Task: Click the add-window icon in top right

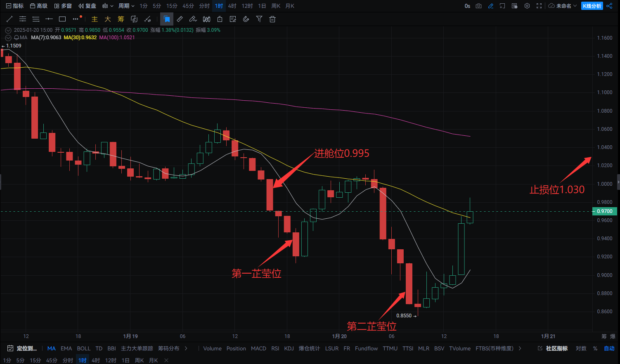Action: click(502, 6)
